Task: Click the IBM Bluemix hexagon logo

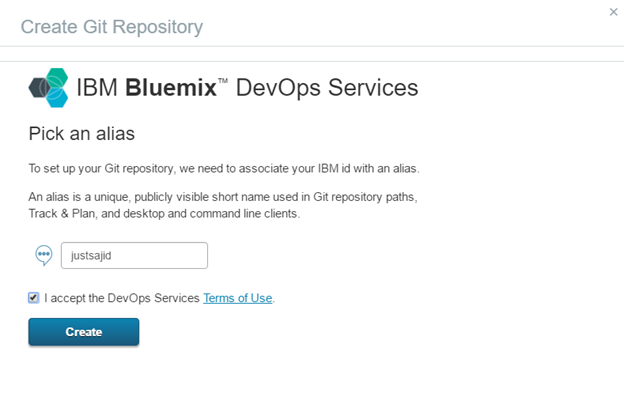Action: (49, 88)
